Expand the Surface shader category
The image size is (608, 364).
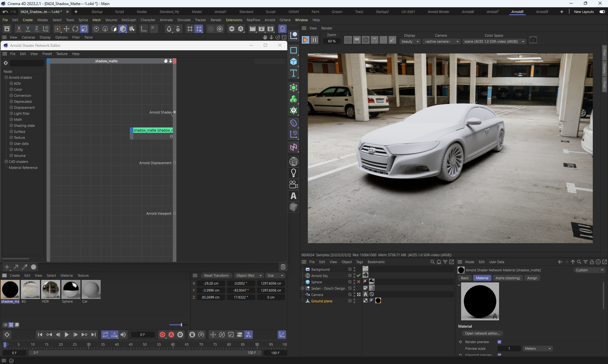[11, 132]
